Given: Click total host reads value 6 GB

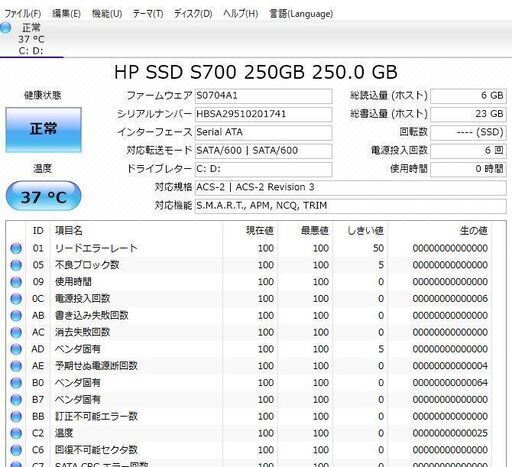Looking at the screenshot, I should coord(468,96).
